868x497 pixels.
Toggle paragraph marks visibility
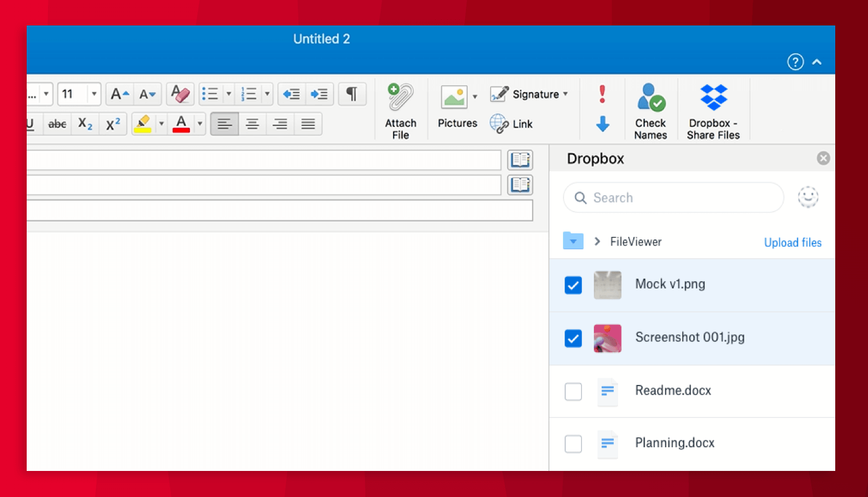[352, 94]
